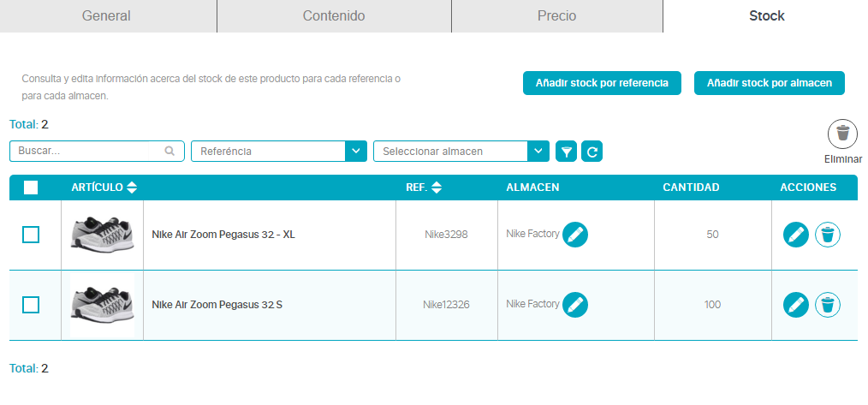Click the Eliminar trash icon
The height and width of the screenshot is (405, 868).
click(x=842, y=134)
